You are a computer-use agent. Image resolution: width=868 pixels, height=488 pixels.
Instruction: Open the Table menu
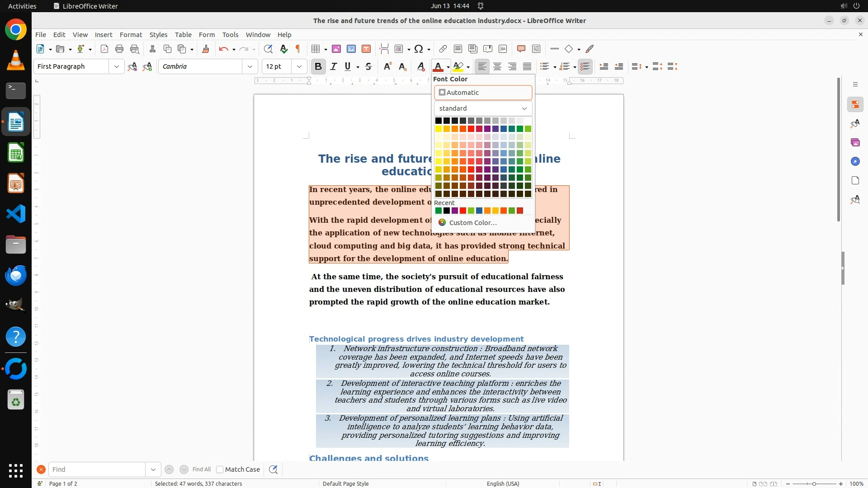click(183, 35)
